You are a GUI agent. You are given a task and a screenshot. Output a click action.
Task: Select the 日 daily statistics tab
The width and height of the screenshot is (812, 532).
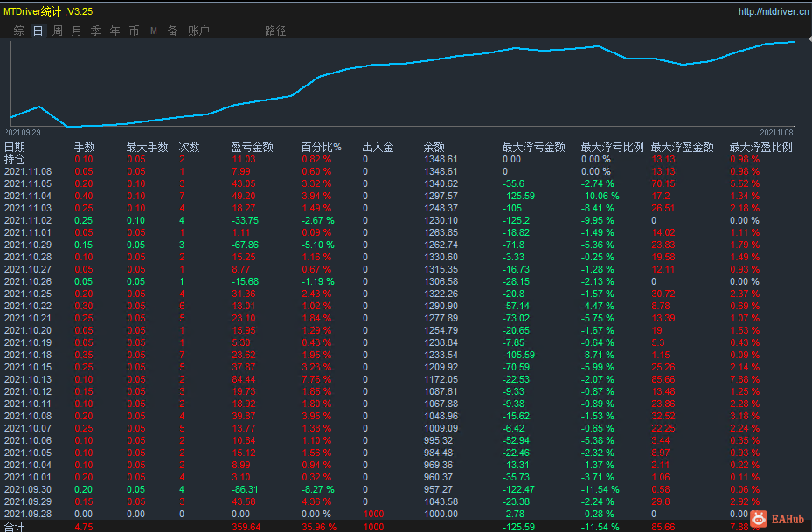click(38, 31)
